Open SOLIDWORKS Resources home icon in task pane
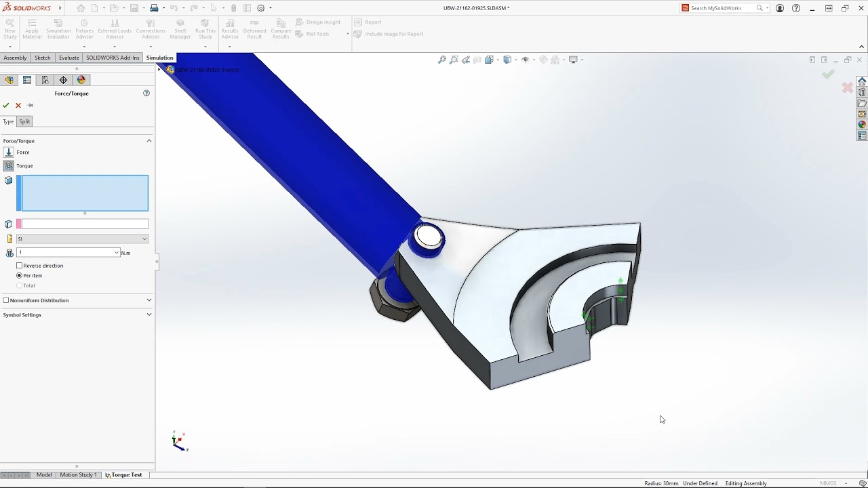Viewport: 868px width, 488px height. click(x=862, y=81)
